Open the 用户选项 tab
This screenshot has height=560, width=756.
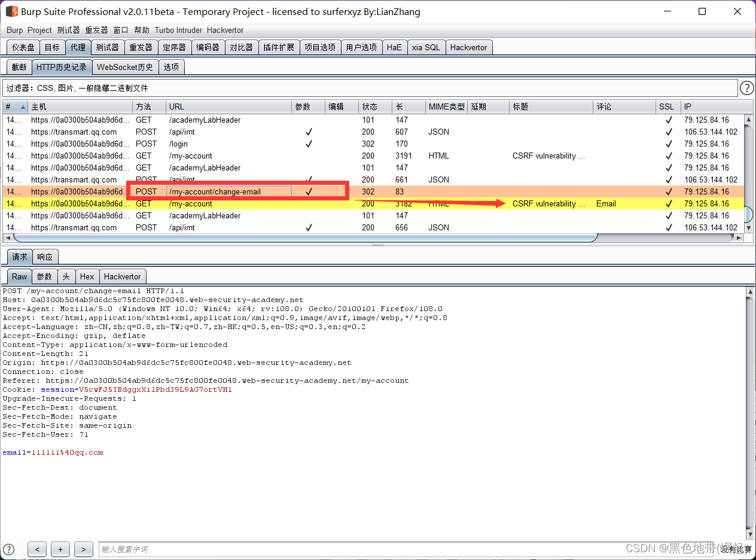[361, 47]
